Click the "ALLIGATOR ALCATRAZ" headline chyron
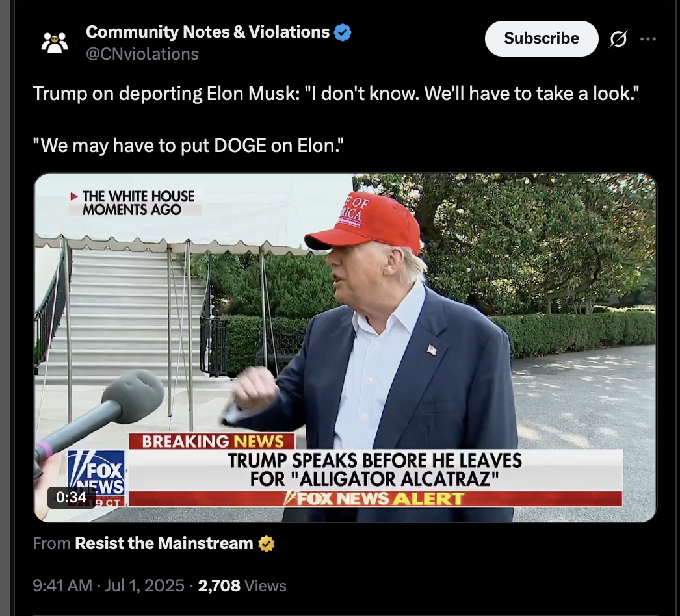Image resolution: width=680 pixels, height=616 pixels. (x=376, y=470)
